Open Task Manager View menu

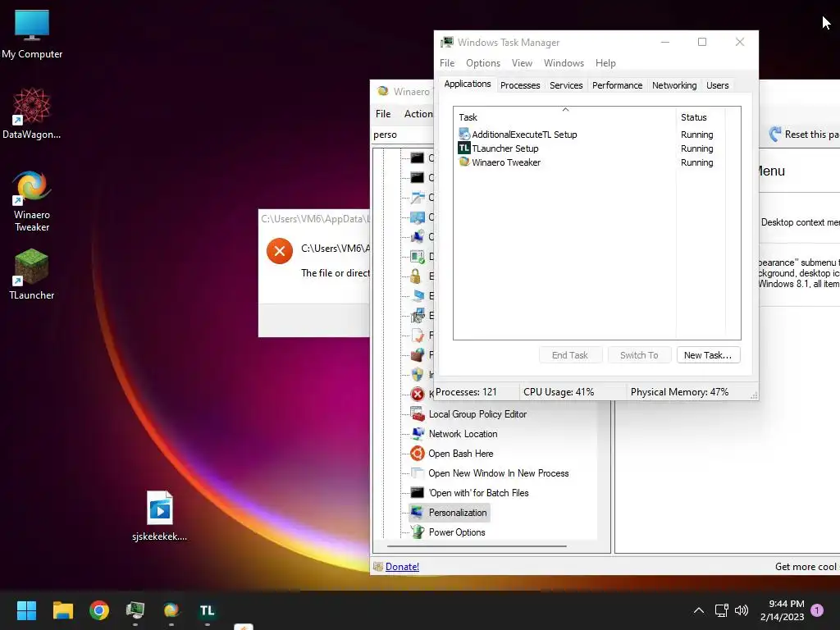(522, 63)
